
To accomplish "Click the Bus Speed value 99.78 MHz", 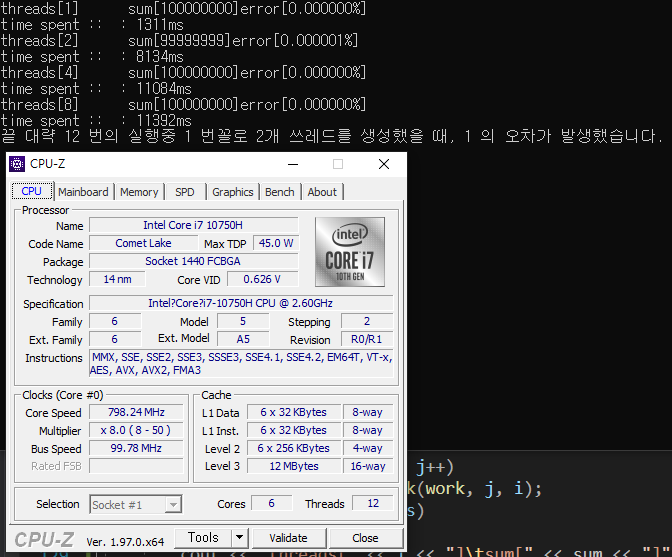I will click(x=136, y=448).
